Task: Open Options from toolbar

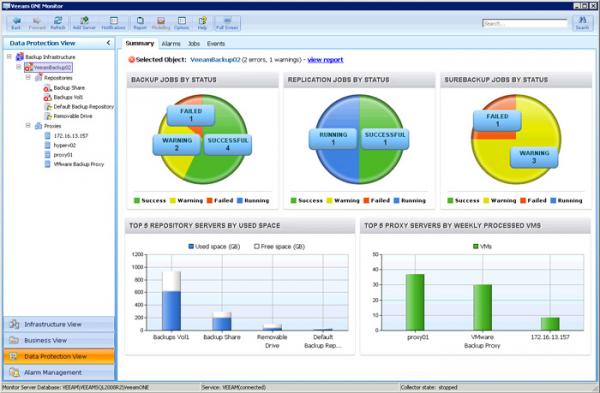Action: [182, 23]
